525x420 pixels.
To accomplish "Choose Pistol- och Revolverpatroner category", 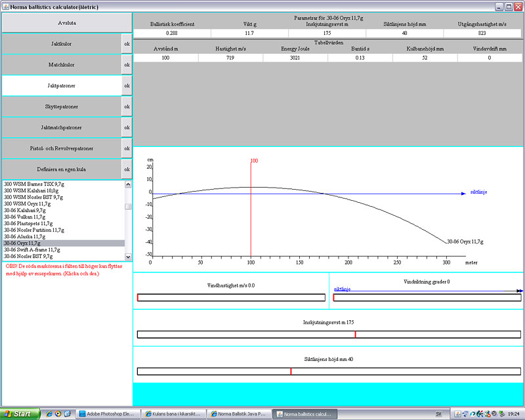I will coord(62,148).
